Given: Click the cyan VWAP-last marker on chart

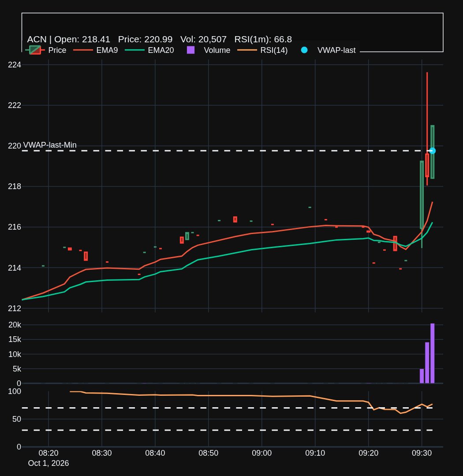Looking at the screenshot, I should pyautogui.click(x=432, y=151).
